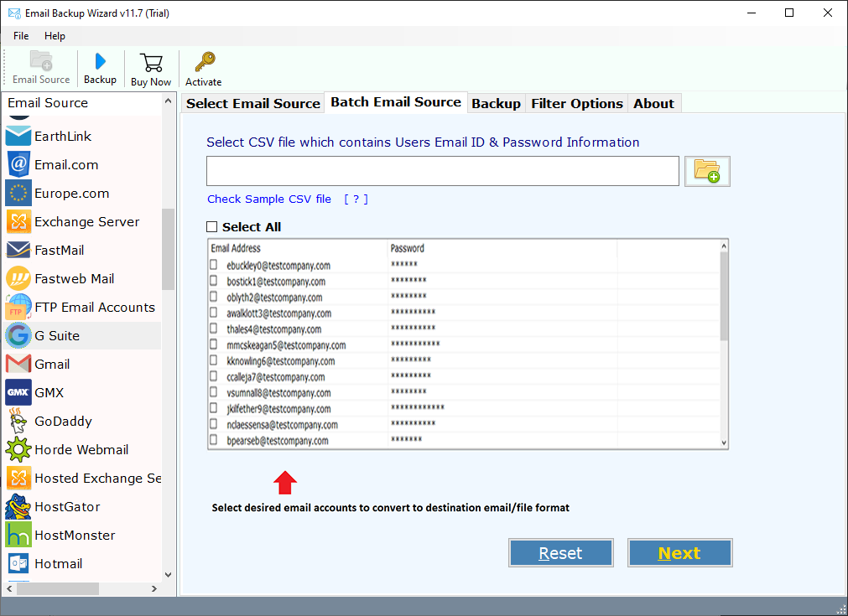Click scroll-up arrow of accounts table
The width and height of the screenshot is (848, 616).
pyautogui.click(x=724, y=246)
